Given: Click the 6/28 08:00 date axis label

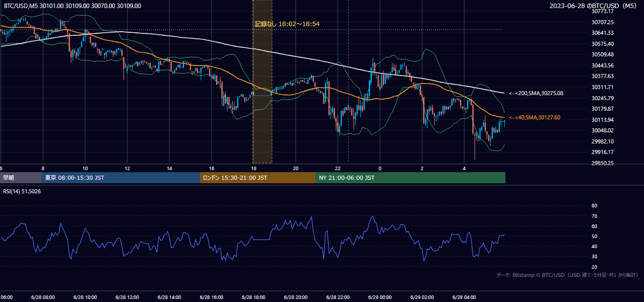Looking at the screenshot, I should point(43,297).
